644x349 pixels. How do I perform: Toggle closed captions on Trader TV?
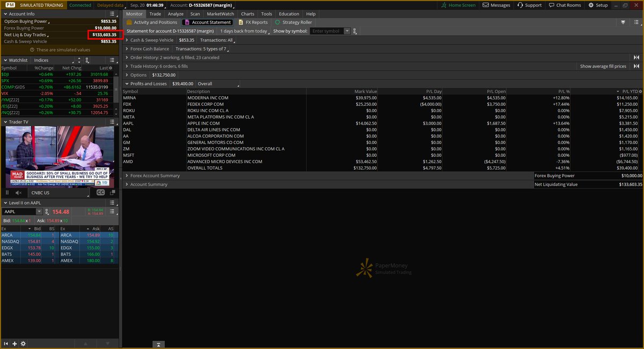(100, 192)
